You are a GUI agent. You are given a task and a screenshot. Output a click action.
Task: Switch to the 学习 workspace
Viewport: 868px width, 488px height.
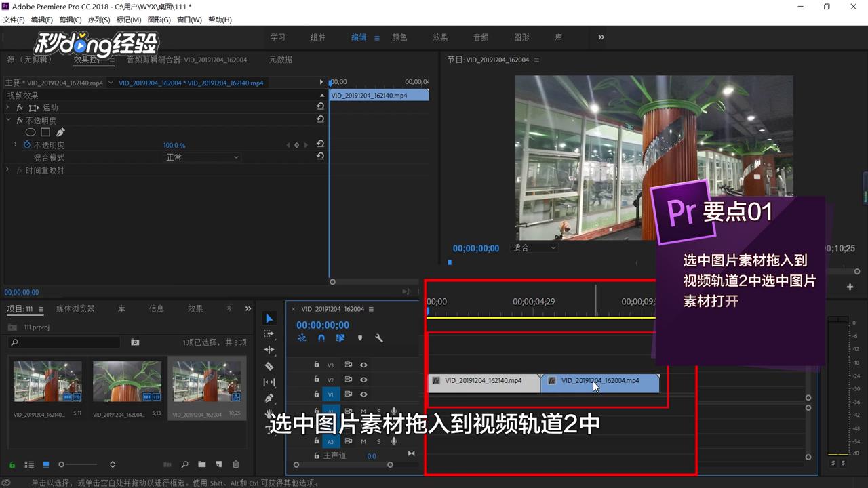(278, 37)
